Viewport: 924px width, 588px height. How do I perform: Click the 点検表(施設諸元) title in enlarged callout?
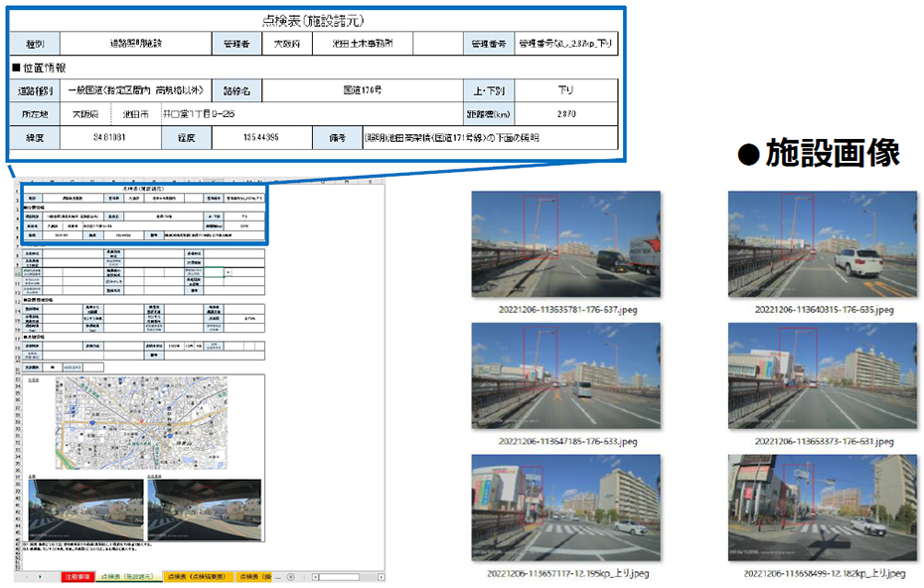(314, 20)
